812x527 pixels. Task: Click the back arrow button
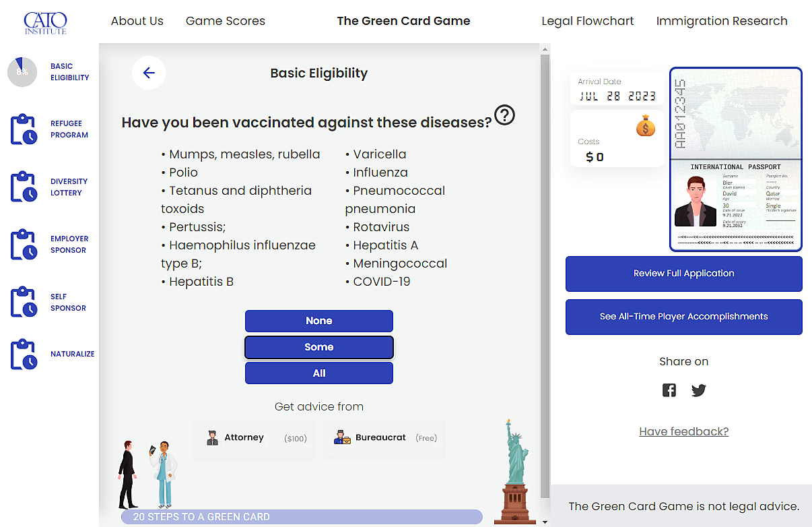[149, 73]
